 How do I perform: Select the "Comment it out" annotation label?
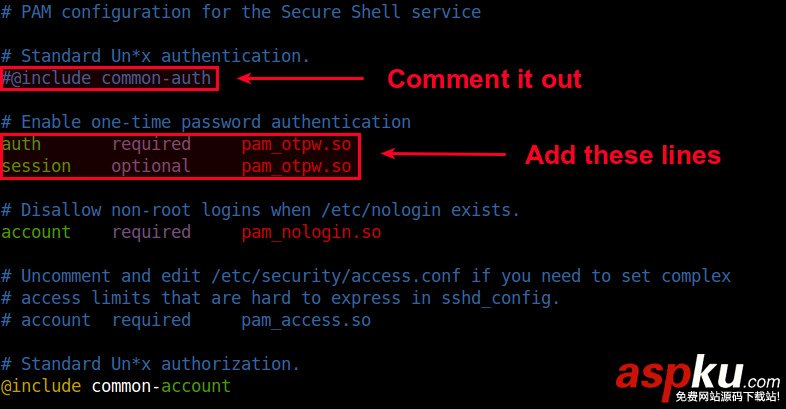(484, 78)
